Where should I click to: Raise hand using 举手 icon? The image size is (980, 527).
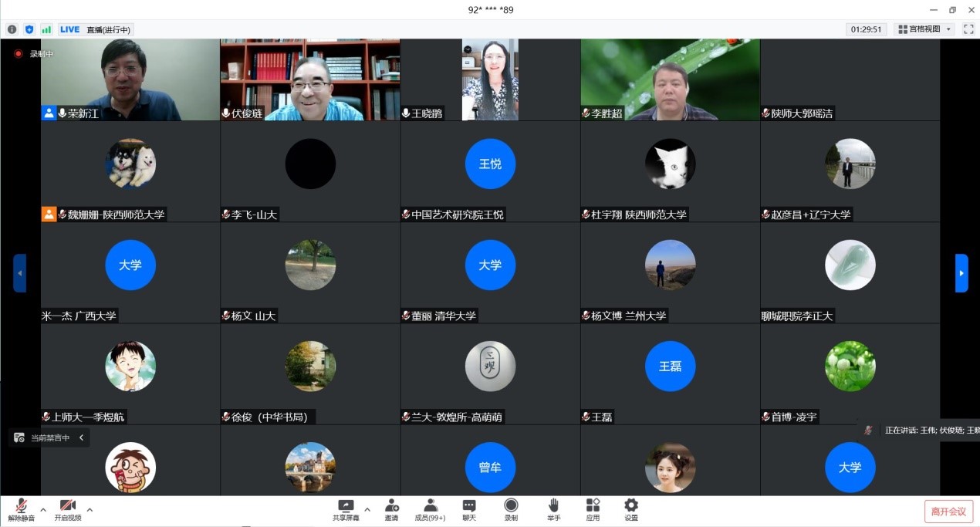point(553,506)
